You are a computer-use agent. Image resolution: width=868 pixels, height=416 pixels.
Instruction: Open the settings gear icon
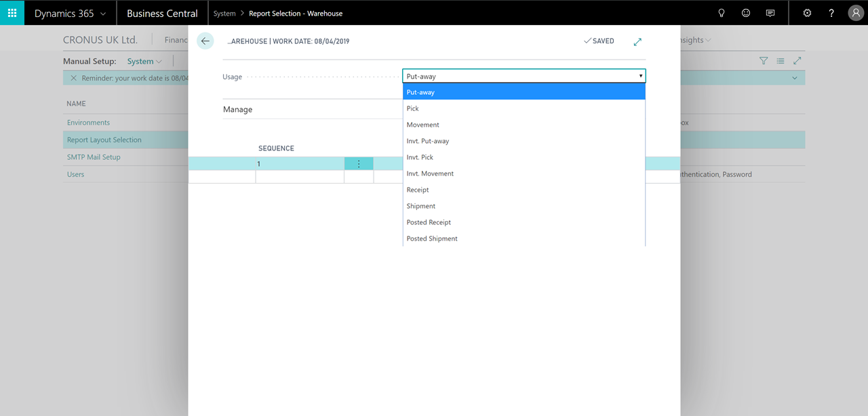807,13
